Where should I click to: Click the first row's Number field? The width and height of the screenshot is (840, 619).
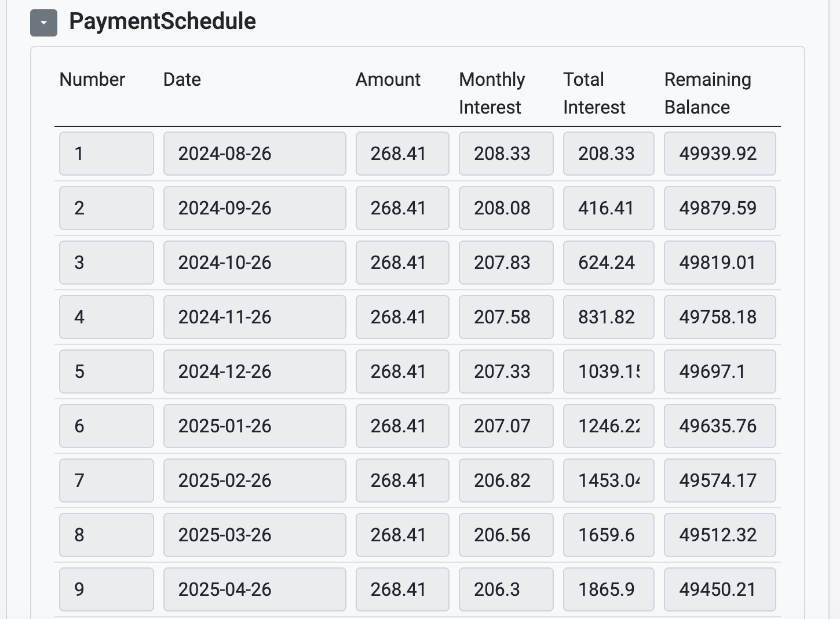point(106,153)
